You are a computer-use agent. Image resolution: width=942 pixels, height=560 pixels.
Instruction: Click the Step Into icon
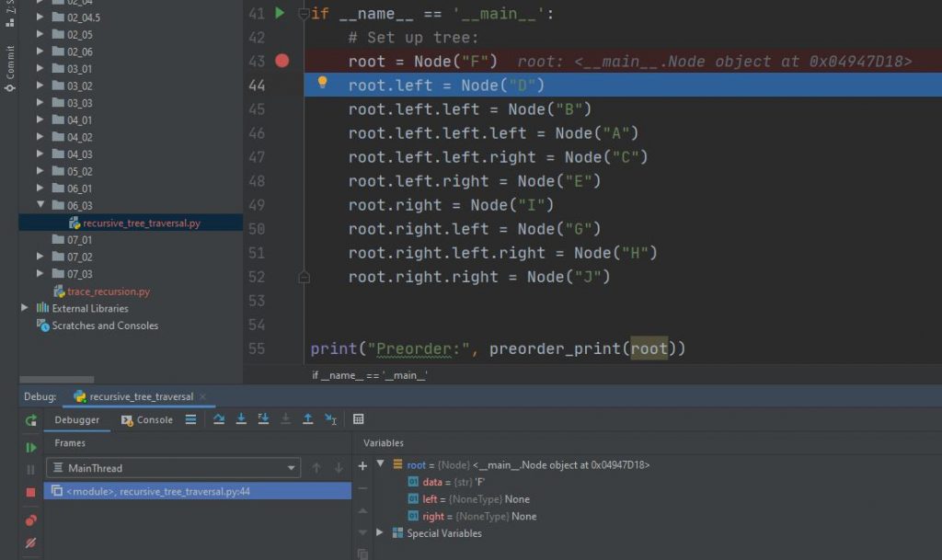click(x=241, y=419)
